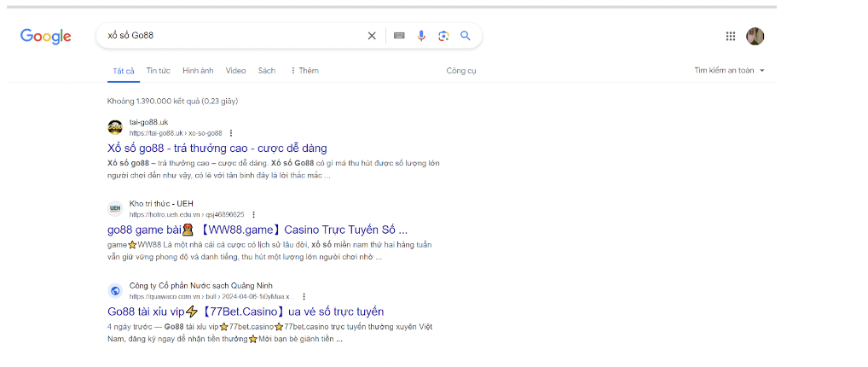868x367 pixels.
Task: Start voice search with the microphone icon
Action: click(421, 36)
